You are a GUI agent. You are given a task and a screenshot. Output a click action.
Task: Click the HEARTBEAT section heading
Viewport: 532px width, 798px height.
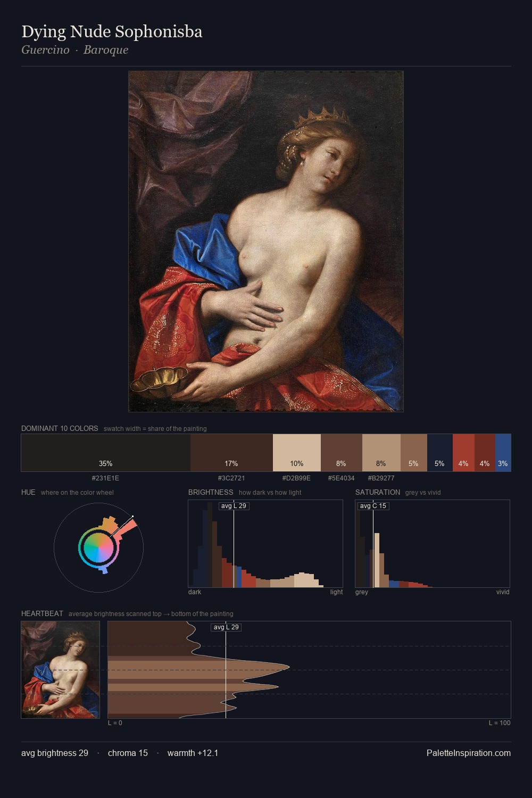click(x=42, y=613)
